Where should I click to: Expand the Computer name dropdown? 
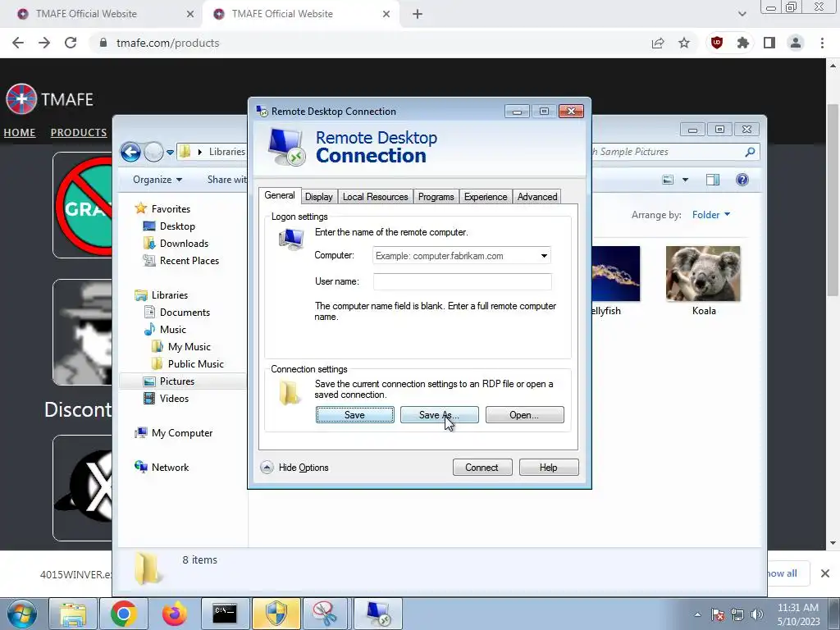pos(544,256)
